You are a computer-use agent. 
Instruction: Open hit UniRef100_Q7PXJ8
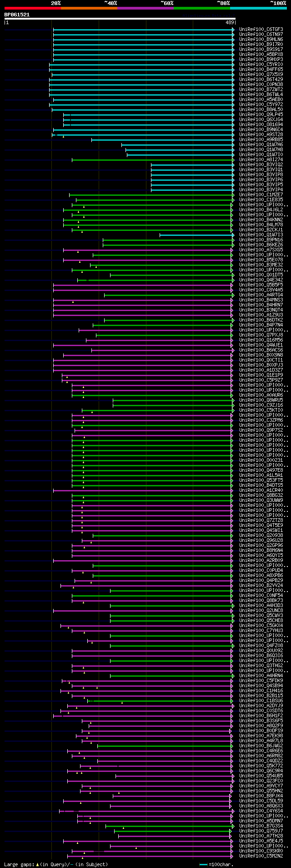tap(261, 335)
